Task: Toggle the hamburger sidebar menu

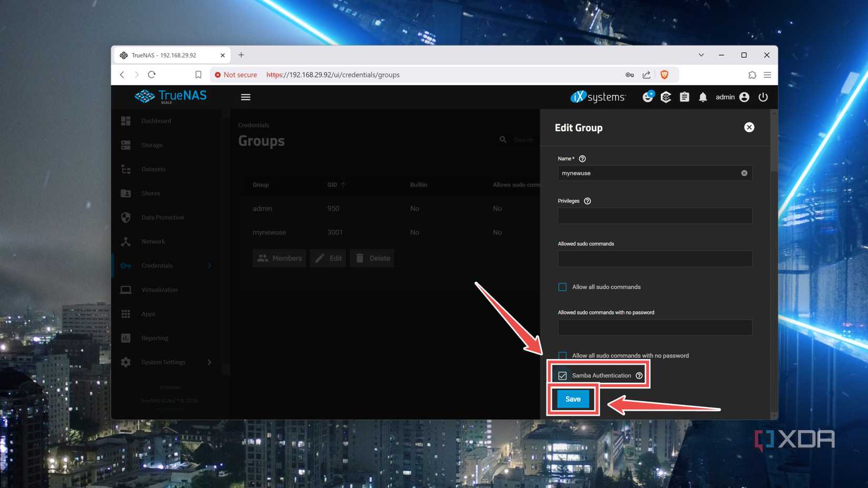Action: (246, 97)
